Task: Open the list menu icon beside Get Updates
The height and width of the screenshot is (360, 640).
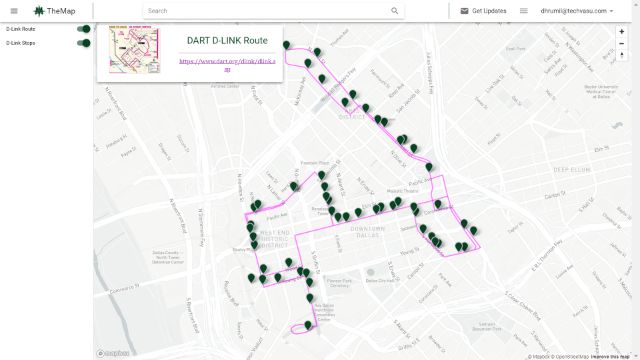Action: (524, 11)
